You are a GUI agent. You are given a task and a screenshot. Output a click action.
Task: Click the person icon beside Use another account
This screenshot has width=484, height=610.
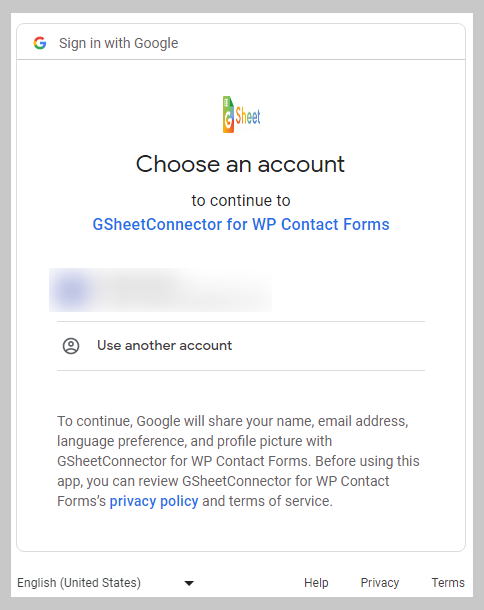tap(71, 346)
